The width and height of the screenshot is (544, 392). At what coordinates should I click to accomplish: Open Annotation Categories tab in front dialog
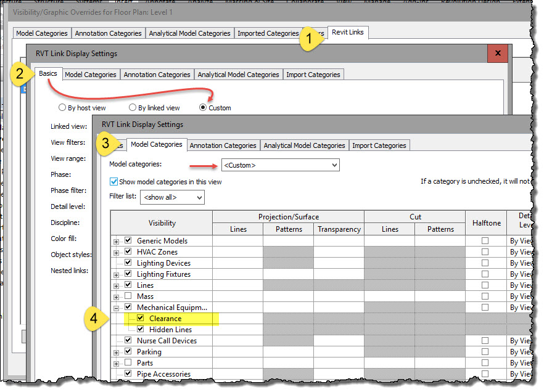coord(223,145)
